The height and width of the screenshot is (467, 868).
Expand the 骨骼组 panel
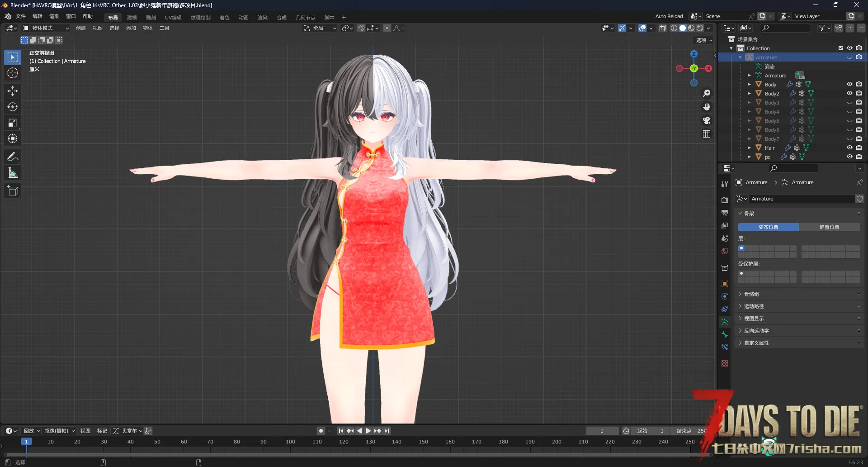coord(751,294)
